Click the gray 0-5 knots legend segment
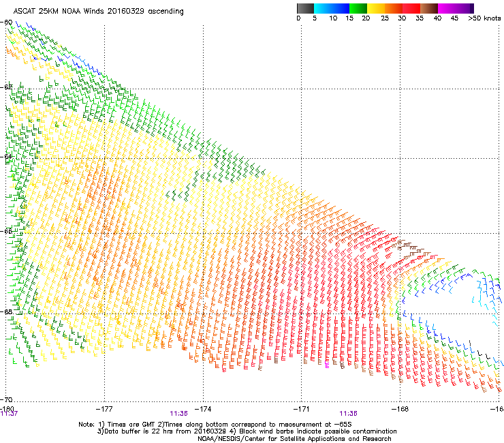The image size is (504, 443). pos(305,8)
